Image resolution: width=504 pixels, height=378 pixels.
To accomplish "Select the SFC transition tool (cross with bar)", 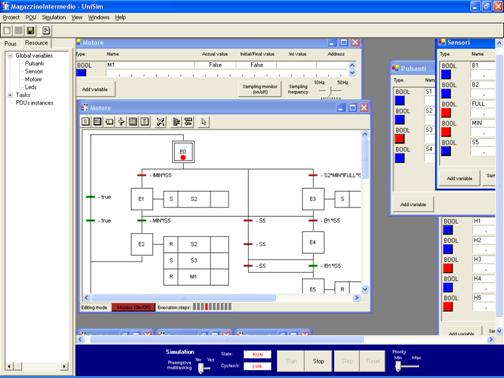I will [x=121, y=122].
